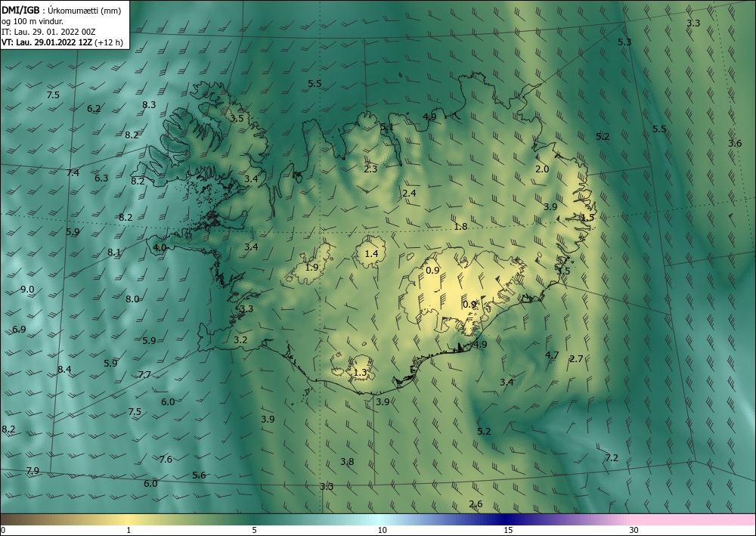
Task: Click the 8.0 value on the map
Action: [132, 299]
